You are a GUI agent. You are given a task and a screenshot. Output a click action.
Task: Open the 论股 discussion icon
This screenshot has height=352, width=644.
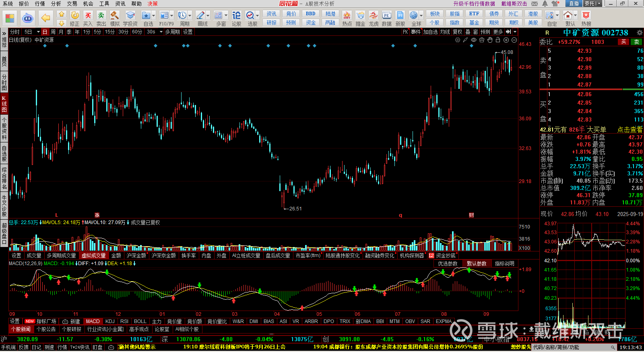237,15
